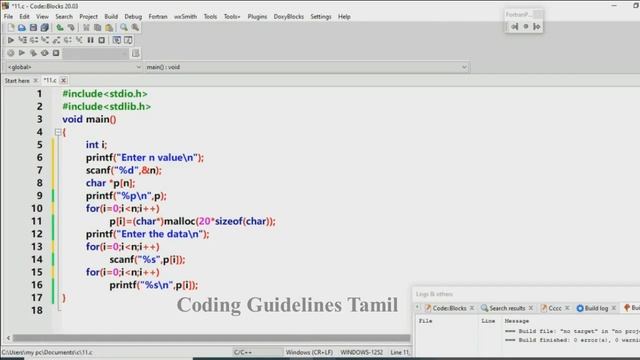Switch to Search results log tab

pos(507,308)
